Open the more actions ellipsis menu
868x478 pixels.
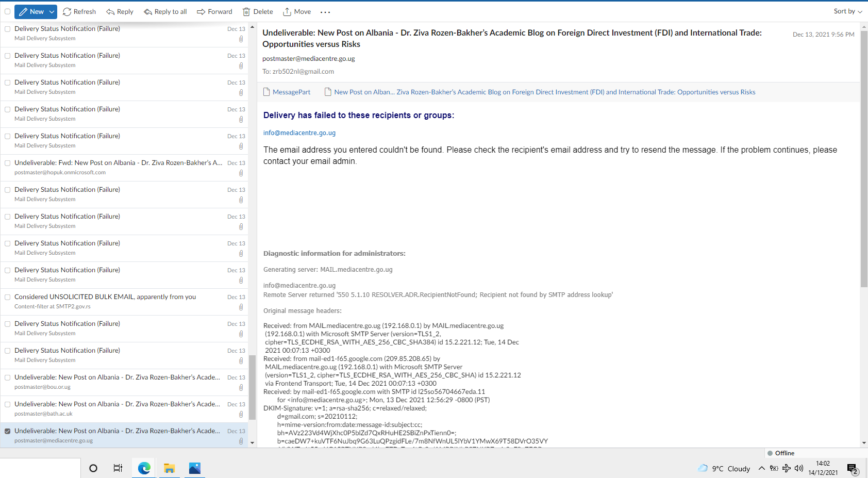click(x=325, y=12)
